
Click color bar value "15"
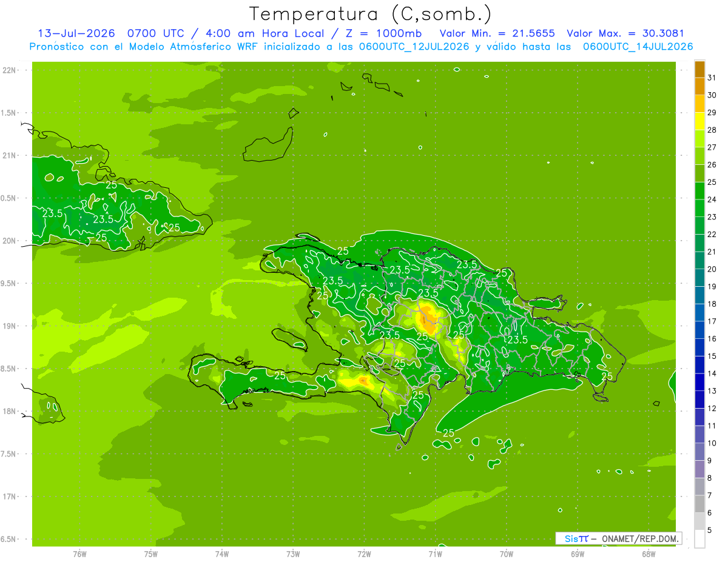coord(712,356)
